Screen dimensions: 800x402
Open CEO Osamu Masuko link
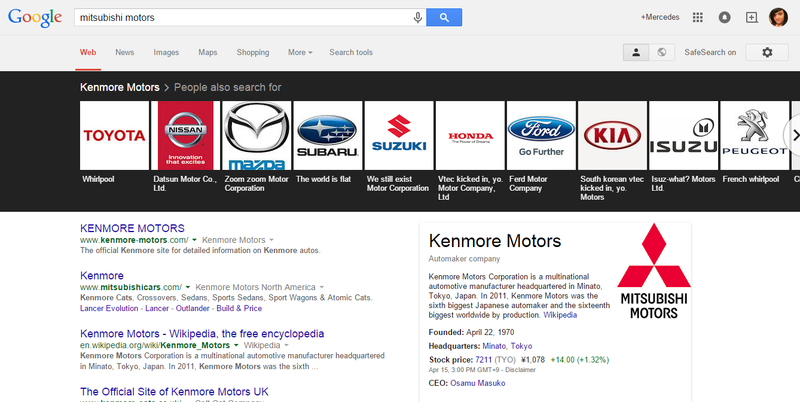click(478, 383)
